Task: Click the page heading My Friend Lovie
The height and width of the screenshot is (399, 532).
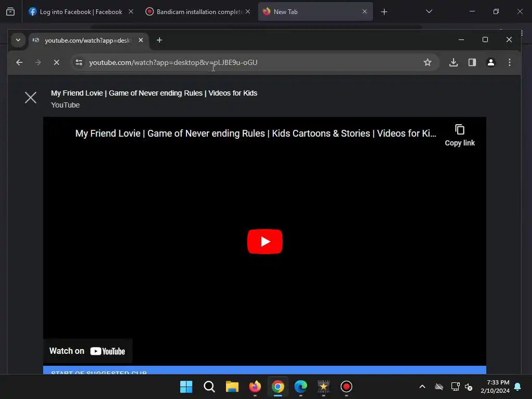Action: [154, 93]
